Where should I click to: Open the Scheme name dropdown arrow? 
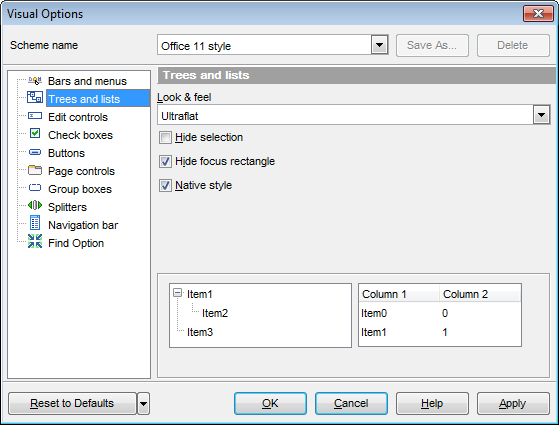379,45
